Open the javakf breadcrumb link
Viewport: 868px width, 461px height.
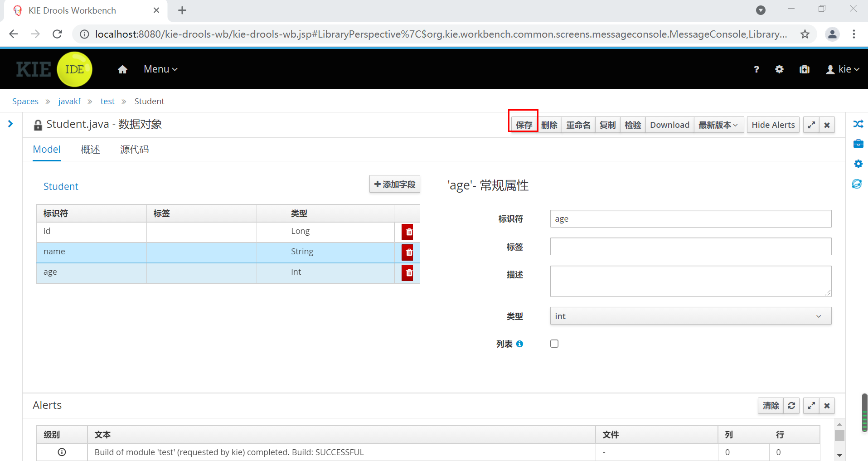(x=69, y=102)
